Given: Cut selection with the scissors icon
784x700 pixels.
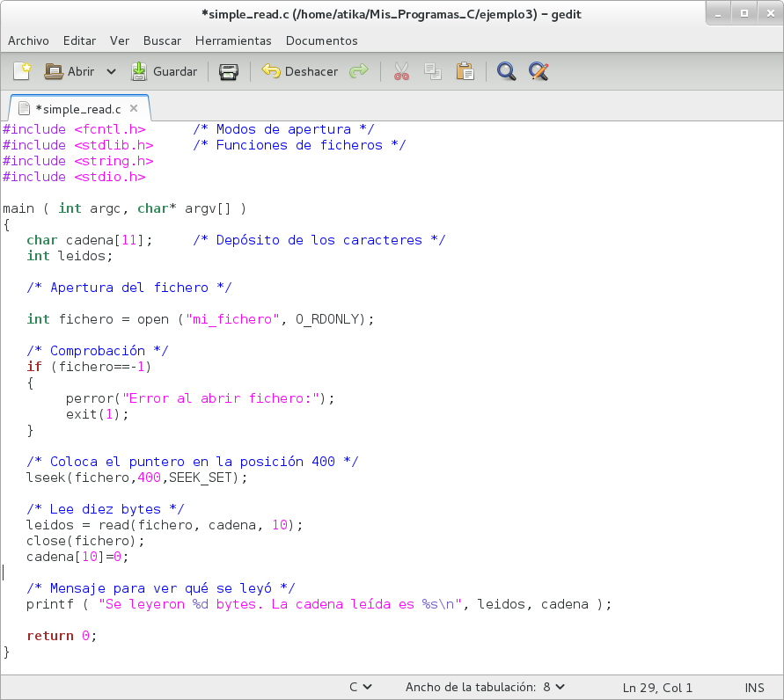Looking at the screenshot, I should click(401, 71).
